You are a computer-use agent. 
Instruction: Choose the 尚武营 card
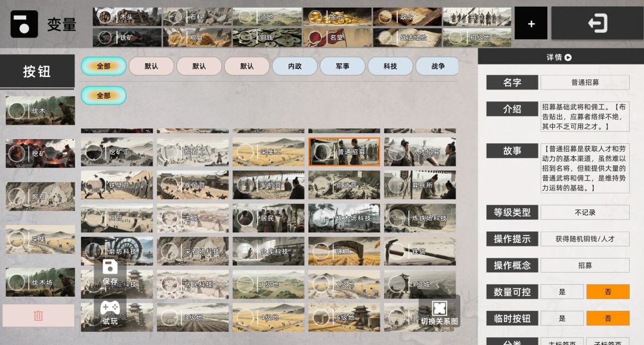[344, 185]
